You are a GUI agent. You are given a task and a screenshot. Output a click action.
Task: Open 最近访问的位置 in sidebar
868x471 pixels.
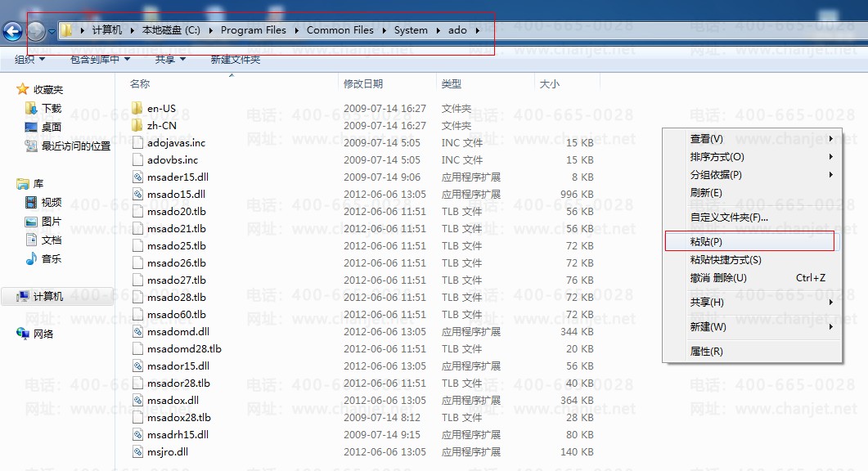(68, 146)
